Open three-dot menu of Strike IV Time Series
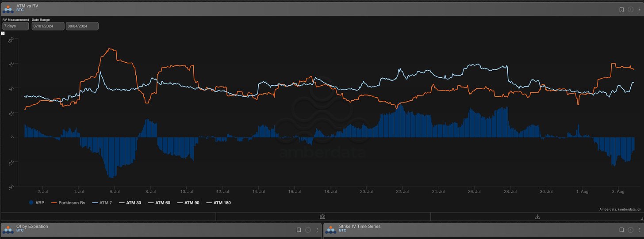Image resolution: width=644 pixels, height=239 pixels. (639, 230)
